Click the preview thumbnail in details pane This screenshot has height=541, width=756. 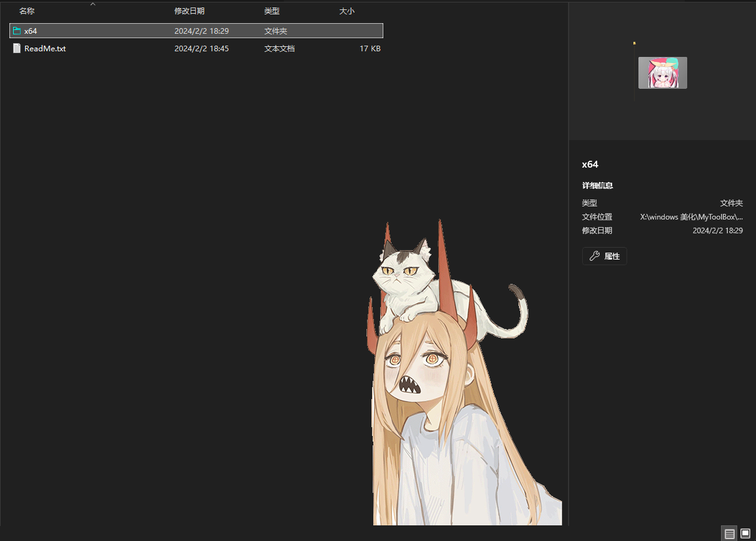pyautogui.click(x=662, y=73)
